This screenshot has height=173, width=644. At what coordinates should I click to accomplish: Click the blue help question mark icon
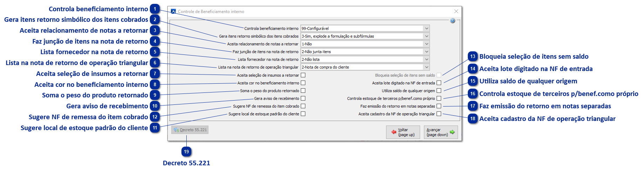[x=452, y=21]
